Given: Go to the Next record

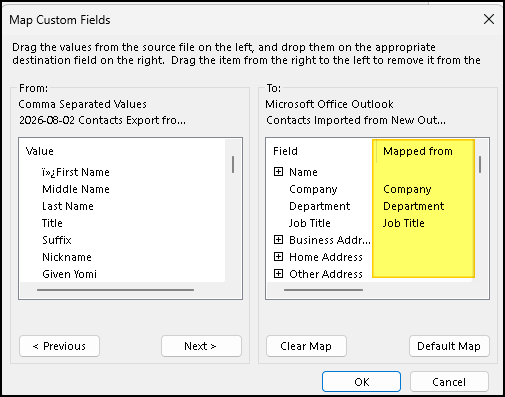Looking at the screenshot, I should click(201, 346).
